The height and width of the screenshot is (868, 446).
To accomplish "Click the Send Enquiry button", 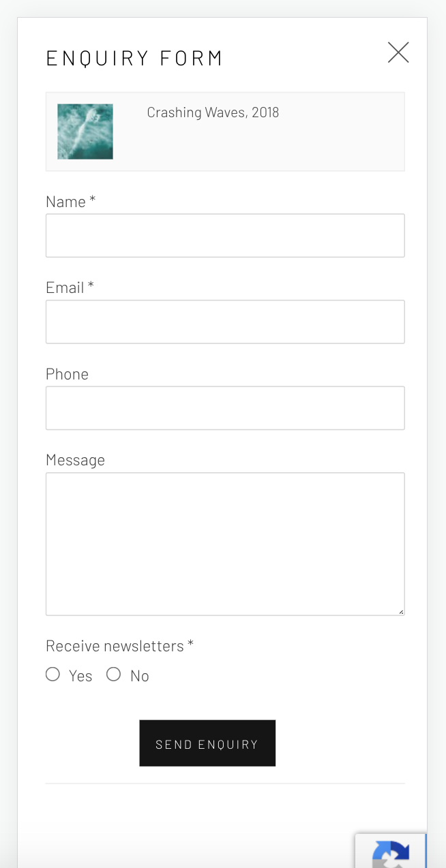I will 207,743.
